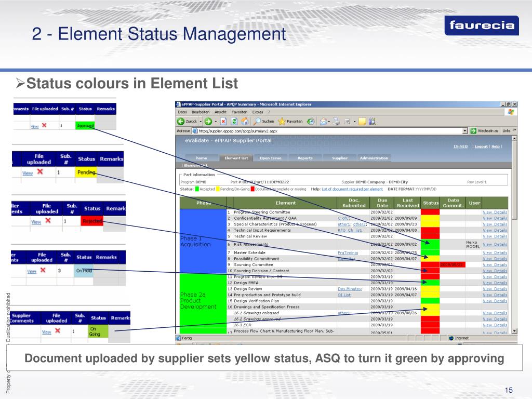The image size is (532, 399).
Task: Open List of document required per element
Action: [352, 189]
